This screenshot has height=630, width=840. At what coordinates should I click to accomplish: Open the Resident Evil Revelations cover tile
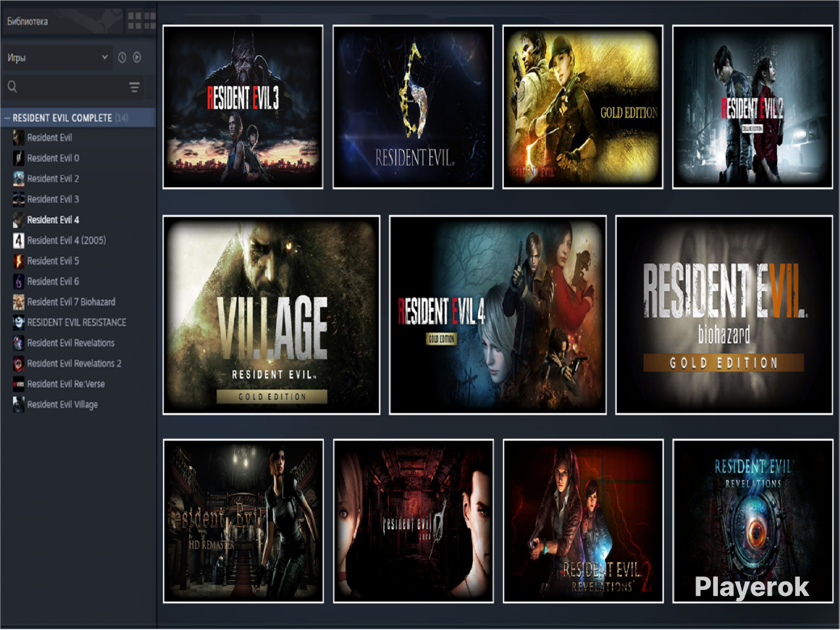tap(753, 521)
